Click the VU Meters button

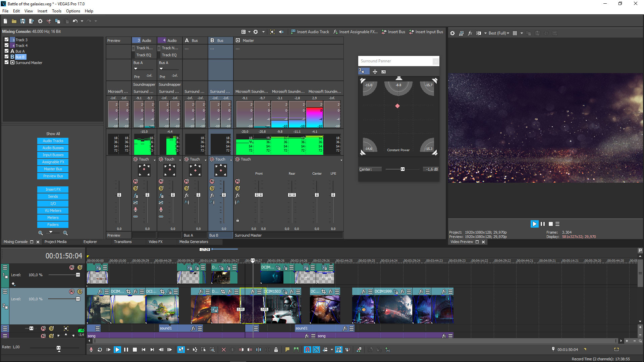(x=53, y=210)
